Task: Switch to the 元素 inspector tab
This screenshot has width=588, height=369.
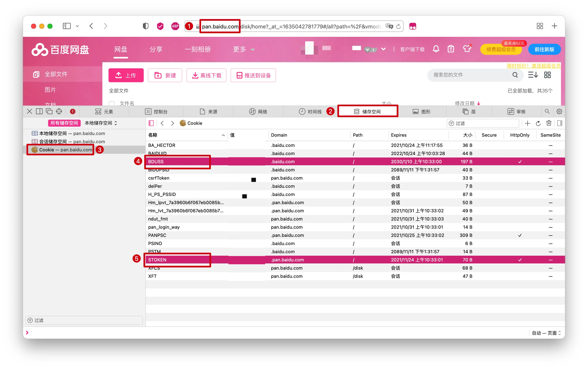Action: 104,111
